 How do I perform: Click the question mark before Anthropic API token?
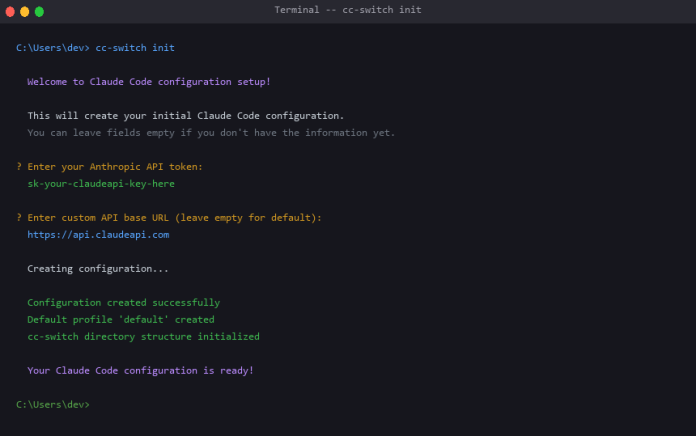click(19, 167)
